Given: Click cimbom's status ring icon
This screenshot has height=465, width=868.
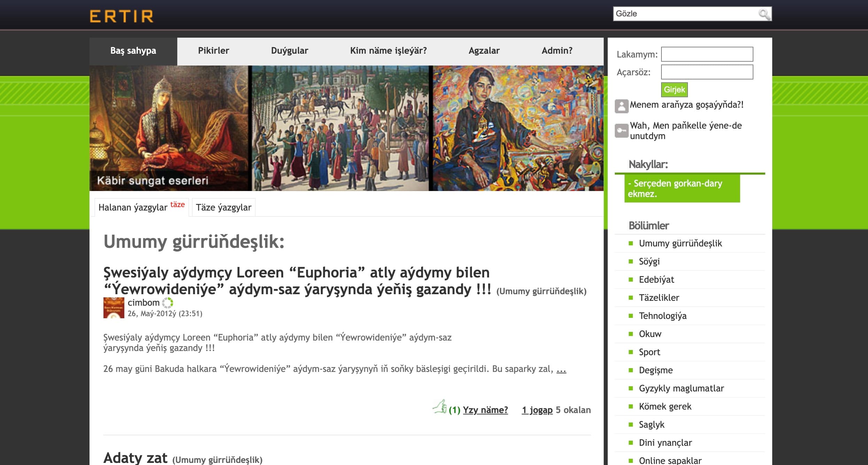Looking at the screenshot, I should (168, 303).
